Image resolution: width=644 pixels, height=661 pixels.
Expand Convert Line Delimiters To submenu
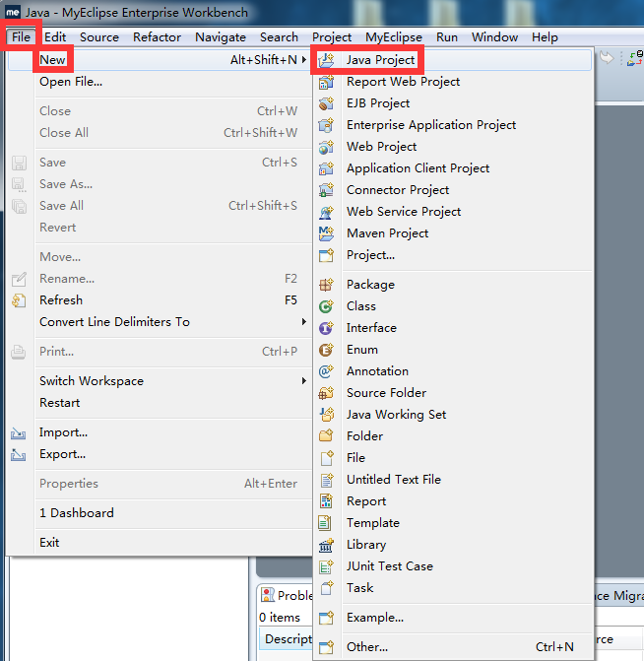pos(304,322)
